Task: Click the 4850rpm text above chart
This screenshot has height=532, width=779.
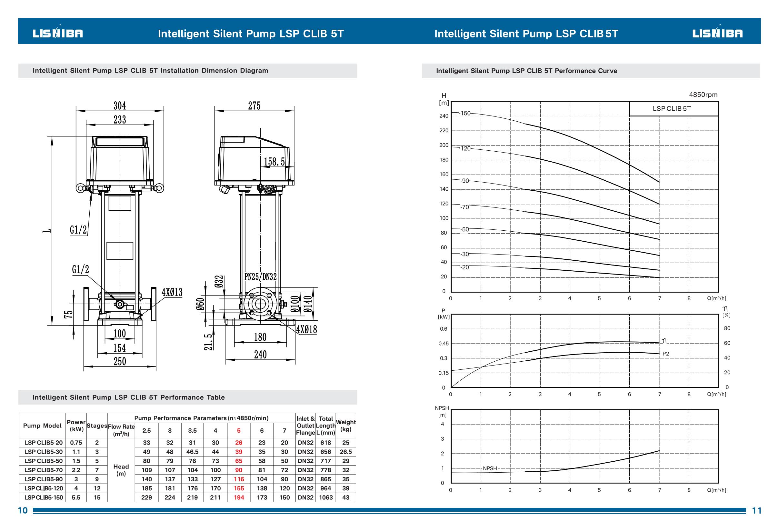Action: (703, 95)
